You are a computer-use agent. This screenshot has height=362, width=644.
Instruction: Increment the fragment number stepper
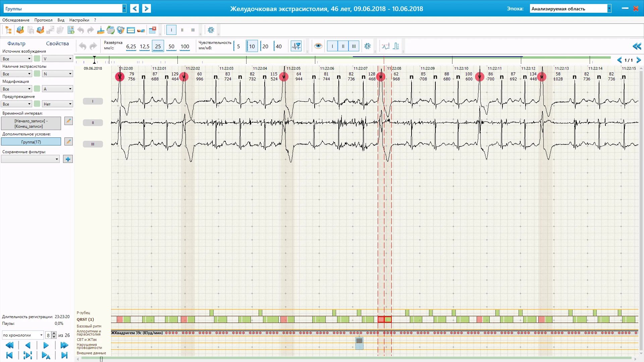point(54,334)
